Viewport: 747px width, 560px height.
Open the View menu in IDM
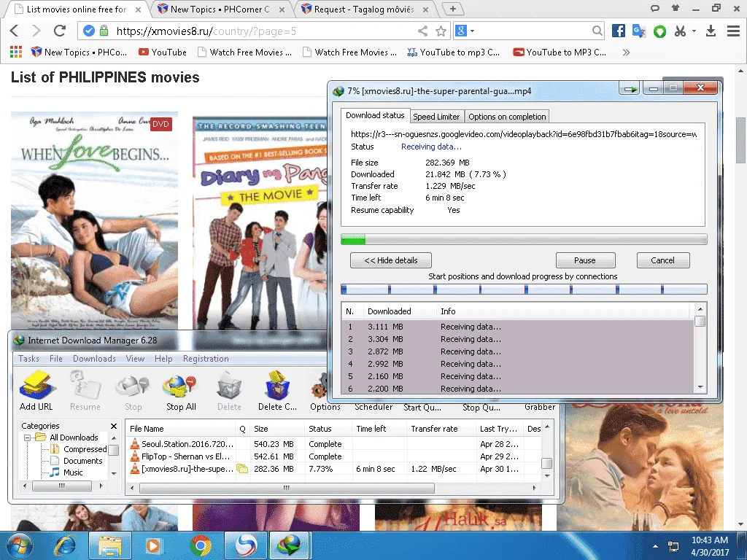(x=135, y=359)
